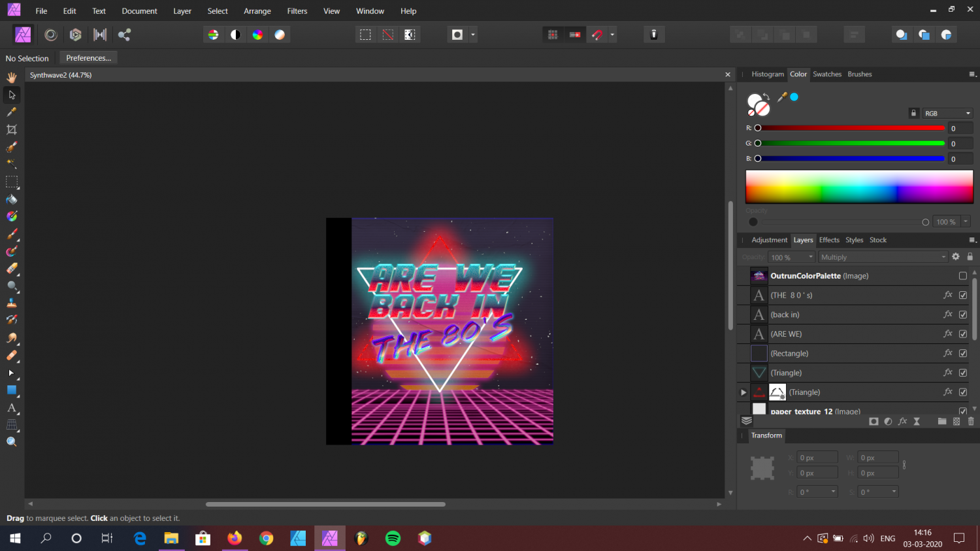The image size is (980, 551).
Task: Select the Crop tool
Action: [11, 129]
